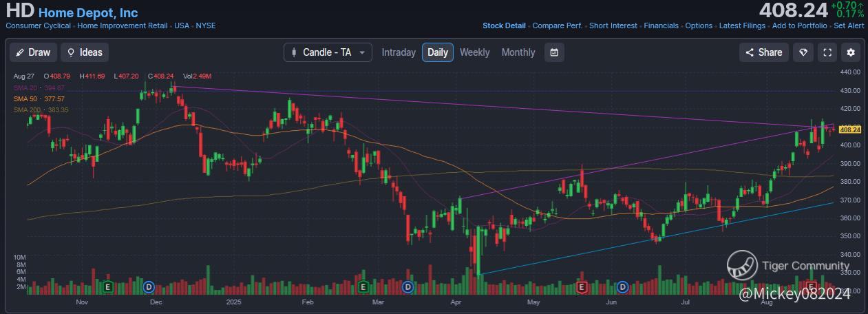The image size is (868, 314).
Task: Click the Vol 2.49M value
Action: pos(197,76)
